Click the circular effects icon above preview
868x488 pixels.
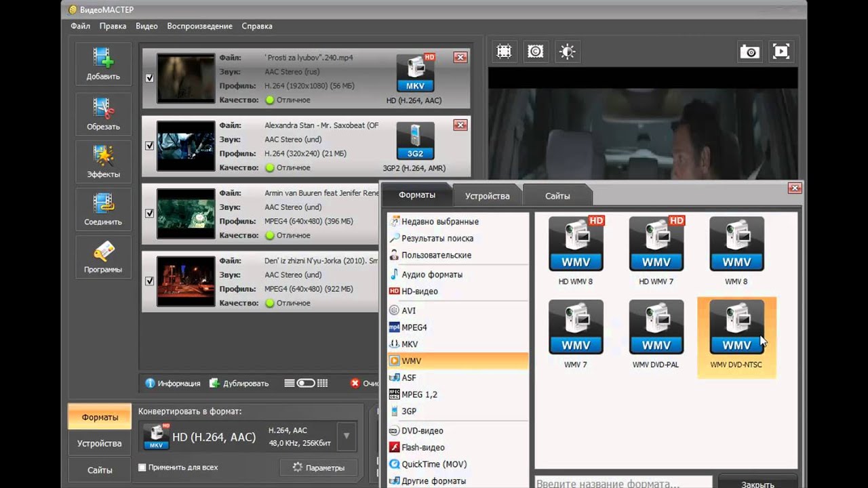[536, 52]
